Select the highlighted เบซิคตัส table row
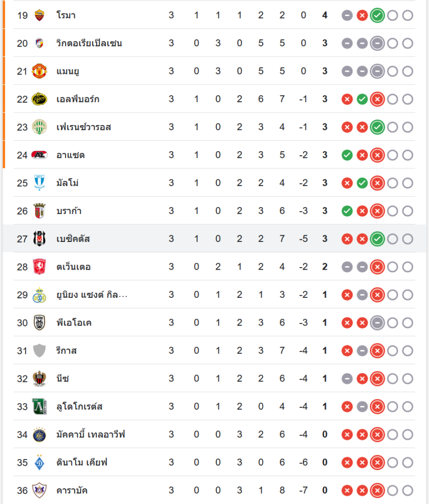Screen dimensions: 429x504 (214, 239)
